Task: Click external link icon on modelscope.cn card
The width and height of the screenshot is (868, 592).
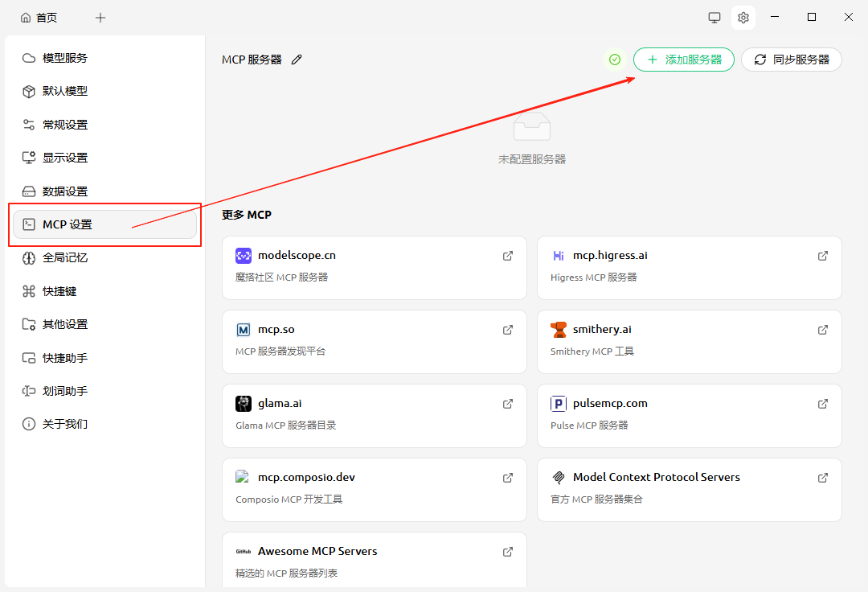Action: (508, 256)
